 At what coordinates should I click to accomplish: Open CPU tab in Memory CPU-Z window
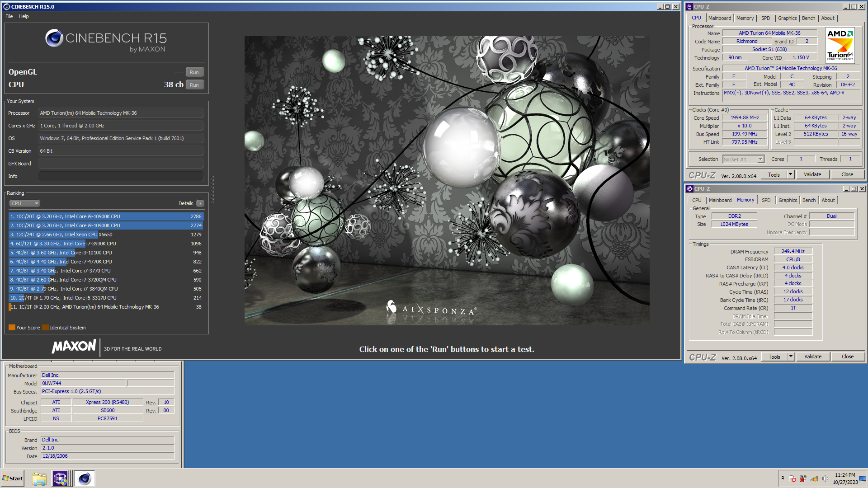(x=697, y=200)
